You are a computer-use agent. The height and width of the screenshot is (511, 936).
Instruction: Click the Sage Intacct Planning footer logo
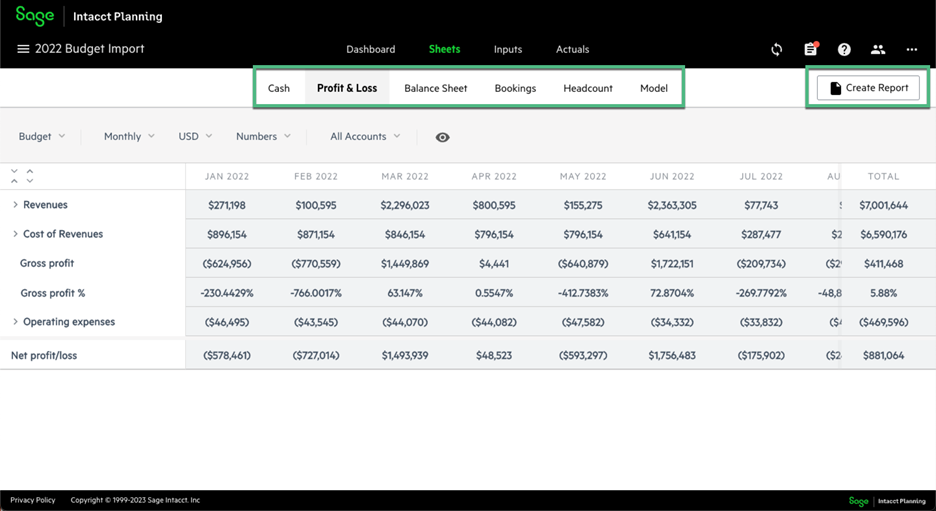click(x=886, y=501)
